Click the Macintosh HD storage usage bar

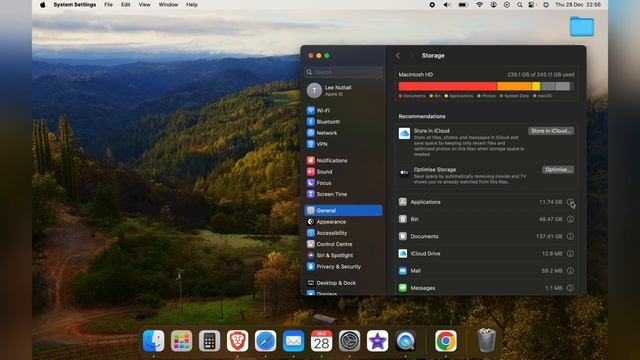[486, 86]
